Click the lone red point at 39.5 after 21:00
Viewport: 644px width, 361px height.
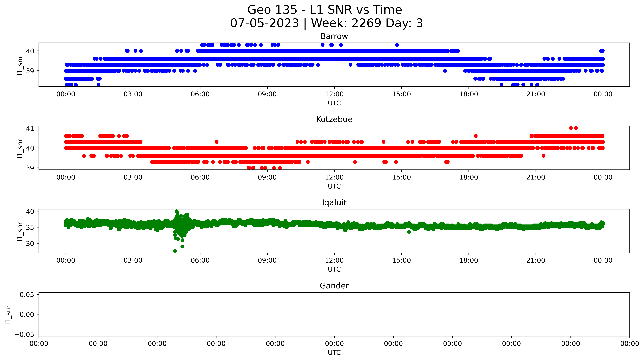543,156
